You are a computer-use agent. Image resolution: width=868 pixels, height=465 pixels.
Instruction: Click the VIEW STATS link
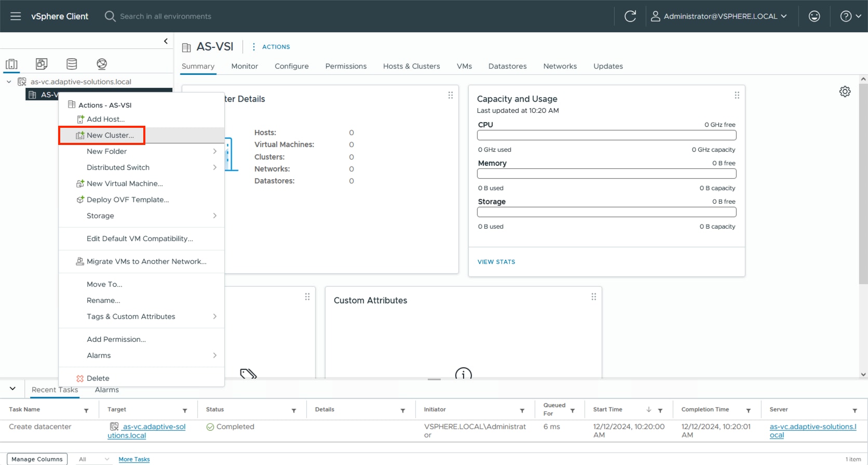tap(496, 262)
